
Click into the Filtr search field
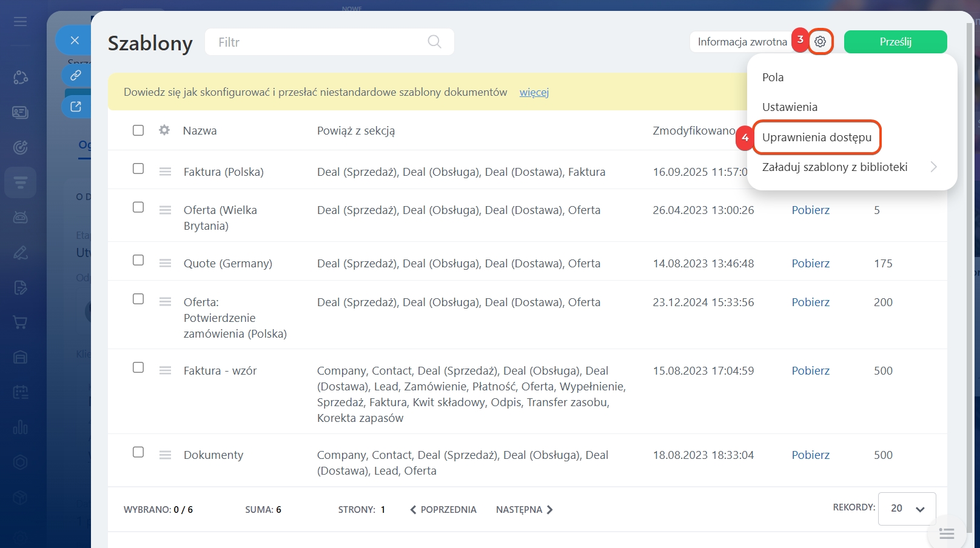pyautogui.click(x=315, y=42)
